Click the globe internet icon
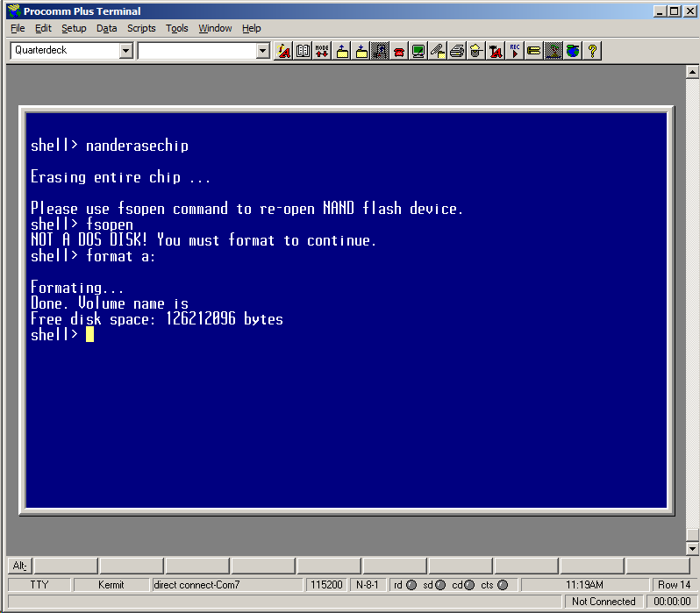Viewport: 700px width, 613px height. click(572, 51)
